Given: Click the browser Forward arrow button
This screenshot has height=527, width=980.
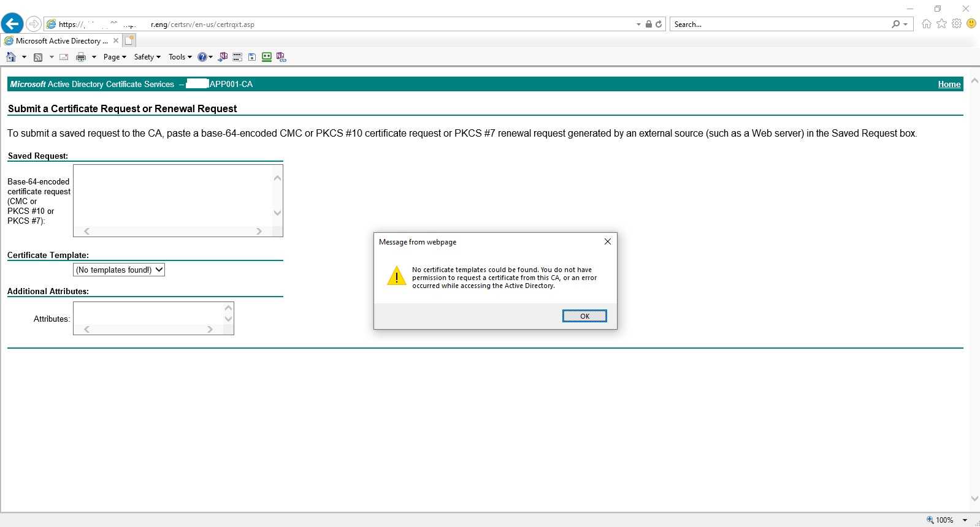Looking at the screenshot, I should click(x=34, y=24).
